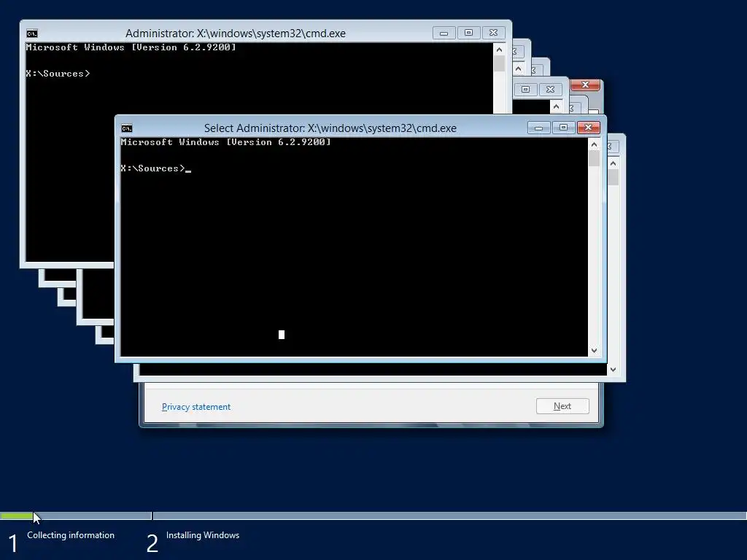Click the Collecting information step label
Screen dimensions: 747x560
point(71,535)
